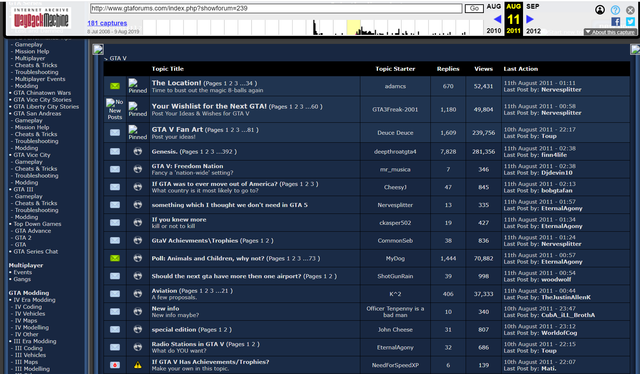Click the topic icon beside special edition thread
640x374 pixels.
[138, 329]
